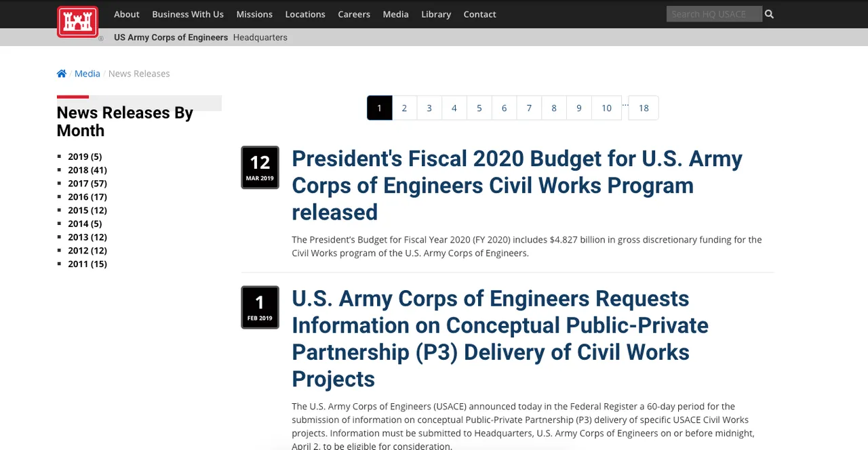Open the About menu
Screen dimensions: 868x450
(x=126, y=14)
